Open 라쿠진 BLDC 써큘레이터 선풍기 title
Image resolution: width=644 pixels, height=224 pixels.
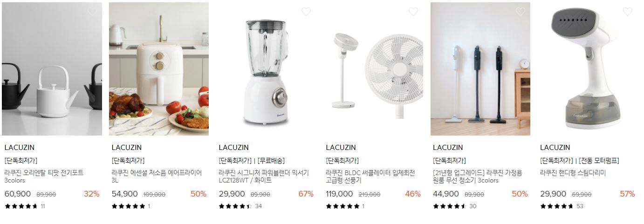[370, 176]
